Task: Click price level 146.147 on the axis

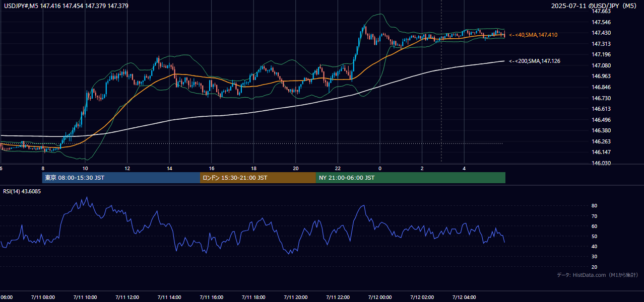Action: click(602, 152)
